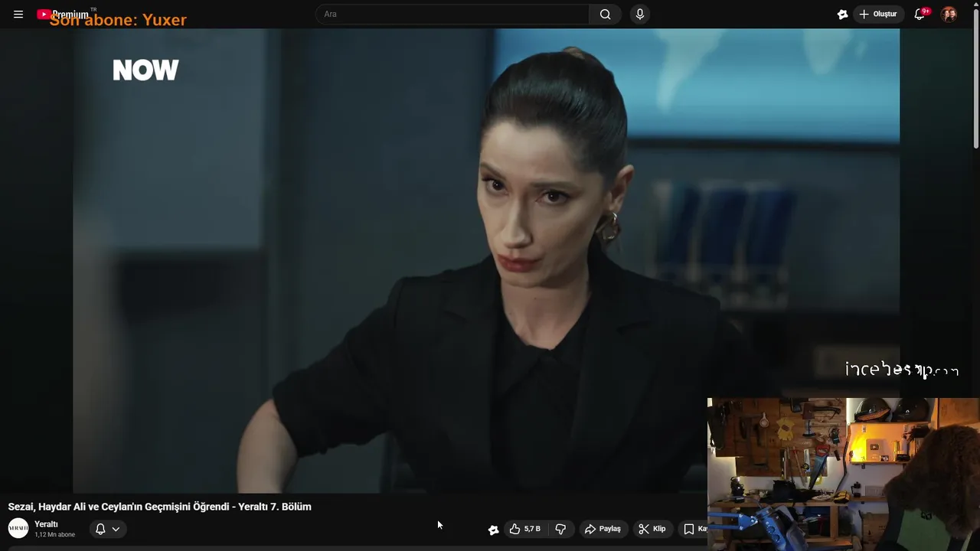Toggle subscription notification bell
980x551 pixels.
pyautogui.click(x=100, y=529)
